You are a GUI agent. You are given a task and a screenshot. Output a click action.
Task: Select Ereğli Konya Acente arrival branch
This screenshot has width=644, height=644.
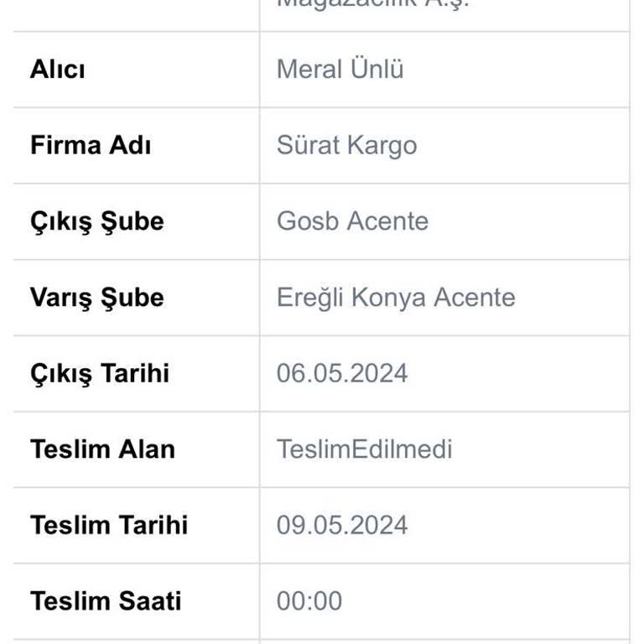[x=396, y=298]
